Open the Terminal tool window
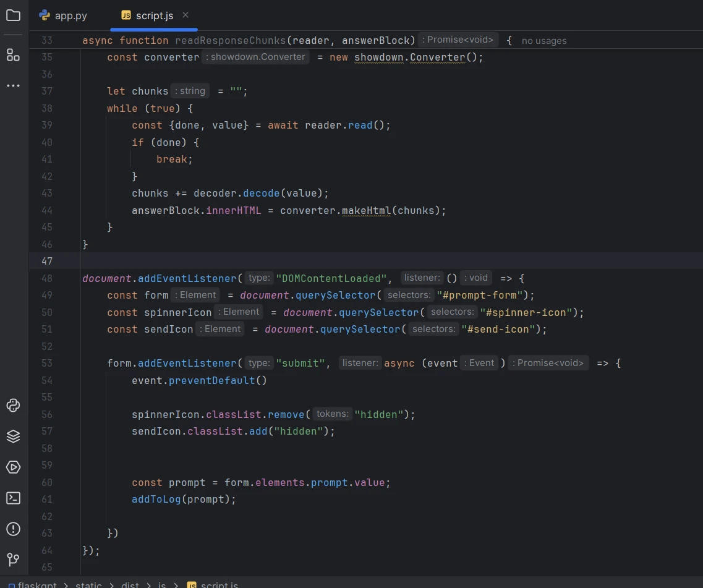 (x=13, y=498)
